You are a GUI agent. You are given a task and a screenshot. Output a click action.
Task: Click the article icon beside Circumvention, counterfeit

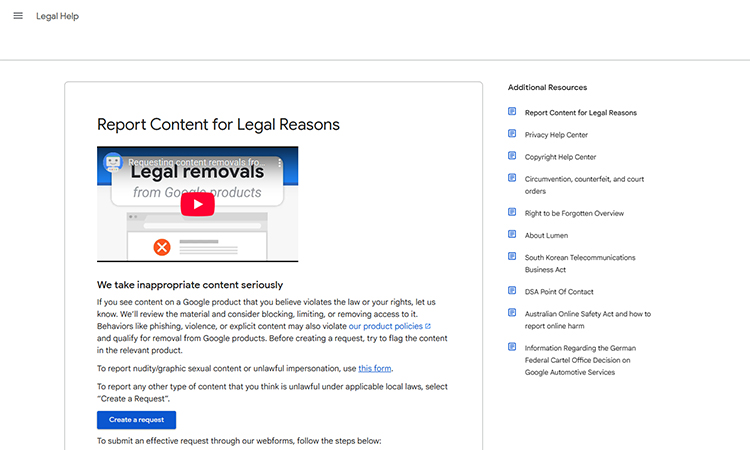512,178
